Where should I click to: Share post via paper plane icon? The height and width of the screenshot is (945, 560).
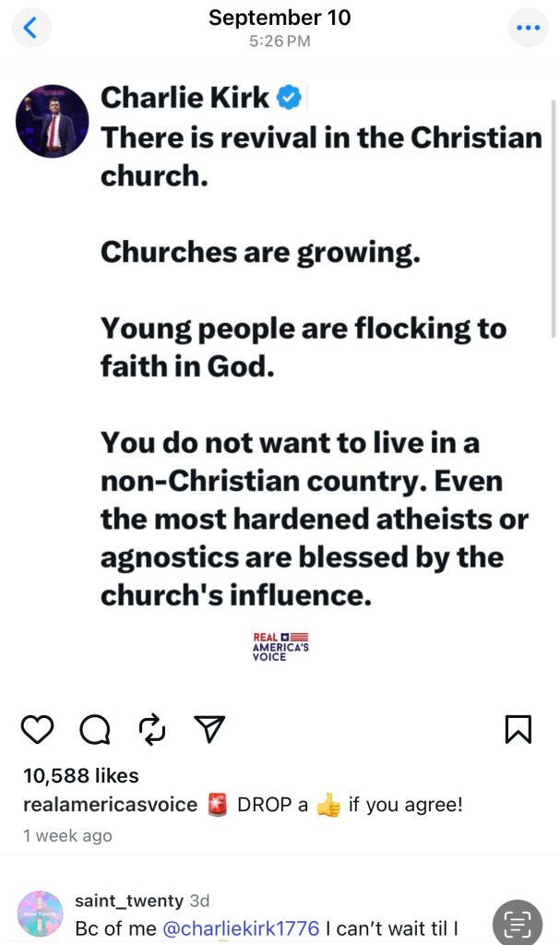[x=209, y=730]
